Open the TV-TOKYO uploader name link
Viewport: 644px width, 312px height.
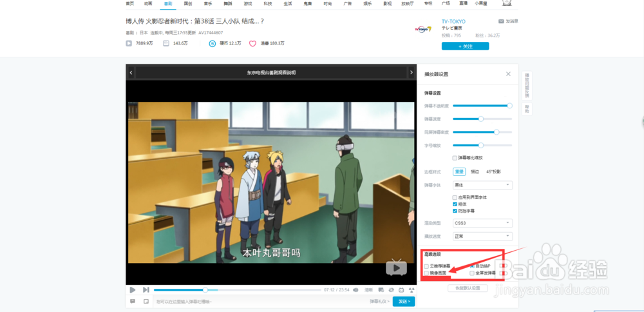454,21
